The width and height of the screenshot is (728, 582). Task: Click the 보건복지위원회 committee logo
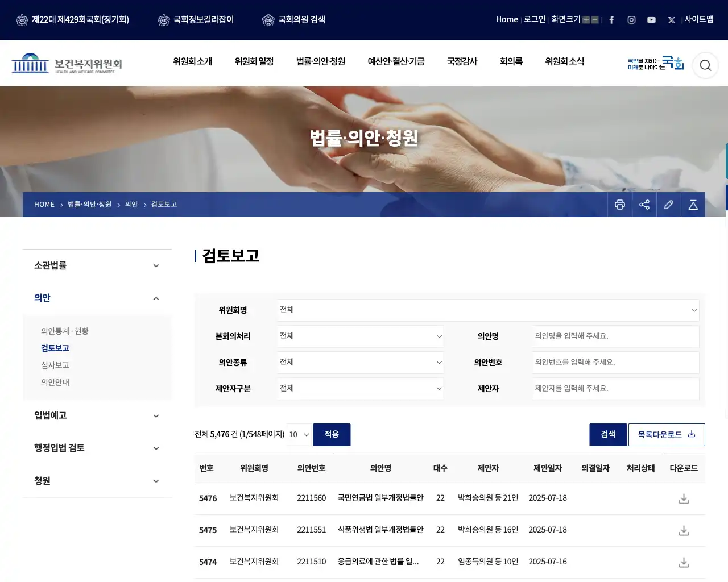[67, 64]
